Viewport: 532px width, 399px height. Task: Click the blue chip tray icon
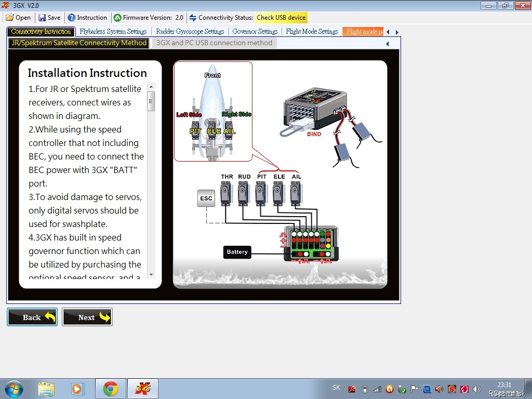click(427, 389)
